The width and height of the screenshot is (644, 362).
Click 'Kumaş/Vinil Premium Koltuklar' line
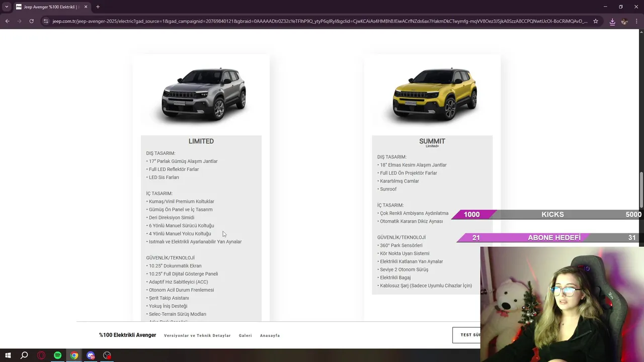(x=180, y=202)
